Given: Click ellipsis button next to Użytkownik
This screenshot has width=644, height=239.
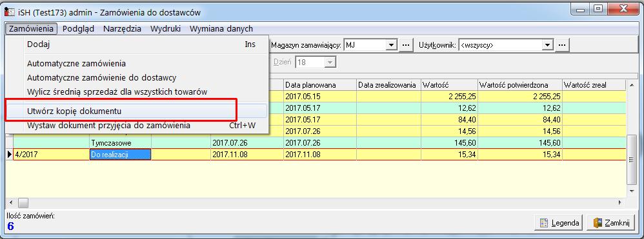Looking at the screenshot, I should 562,45.
